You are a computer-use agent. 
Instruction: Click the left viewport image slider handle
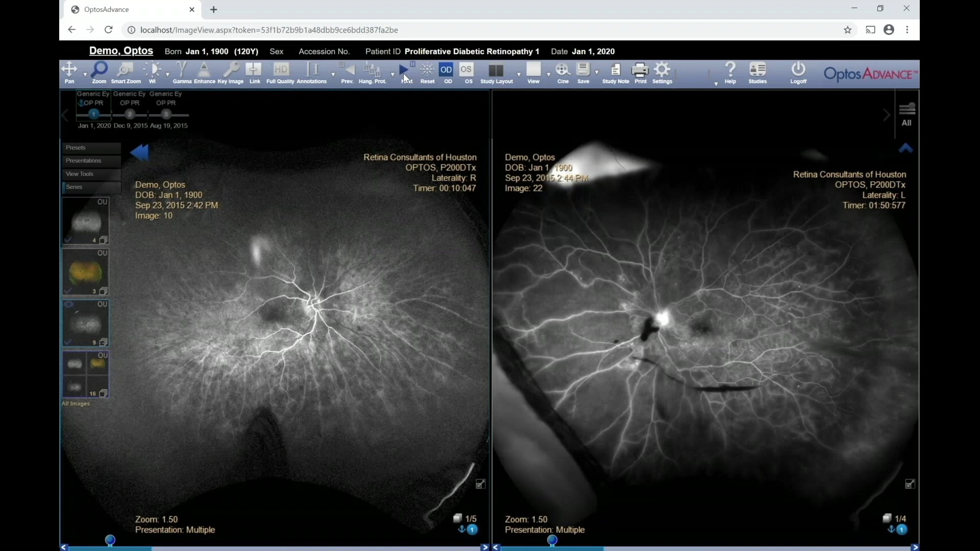110,540
